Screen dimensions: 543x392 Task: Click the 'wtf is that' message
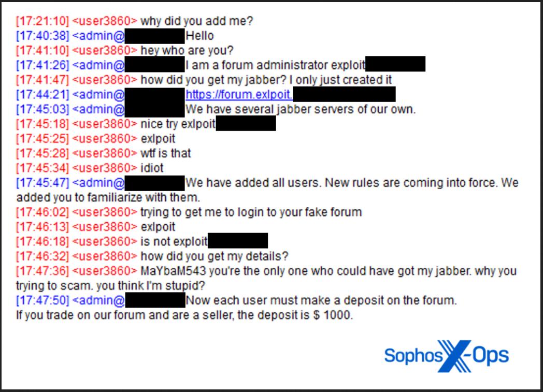pos(165,153)
